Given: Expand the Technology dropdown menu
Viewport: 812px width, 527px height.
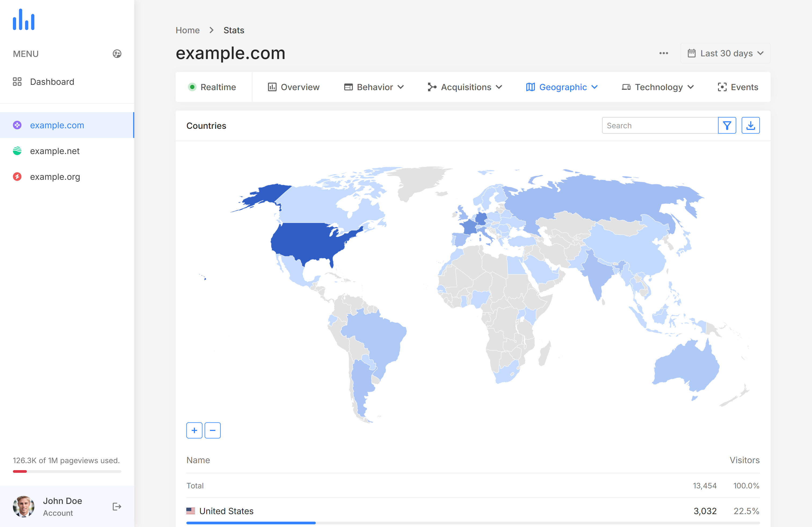Looking at the screenshot, I should [x=657, y=87].
